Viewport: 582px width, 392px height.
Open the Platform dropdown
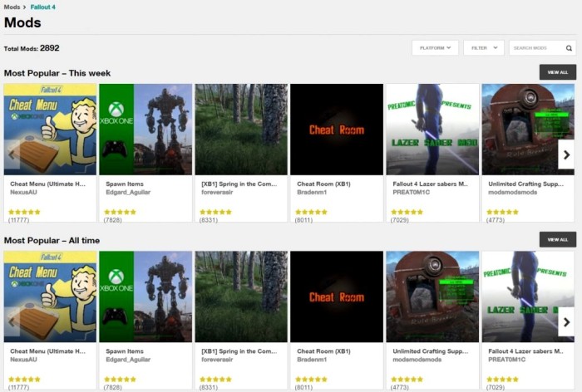(435, 48)
